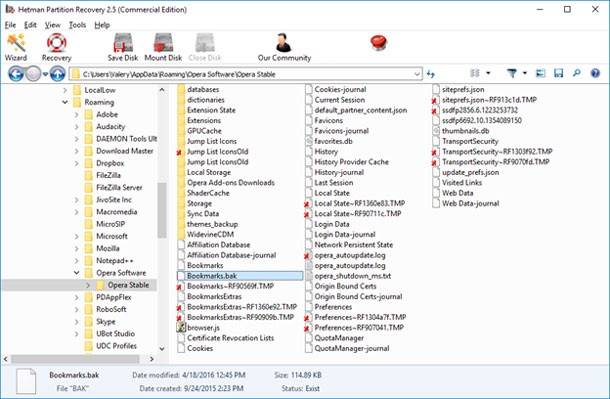Open the File menu

(x=11, y=25)
